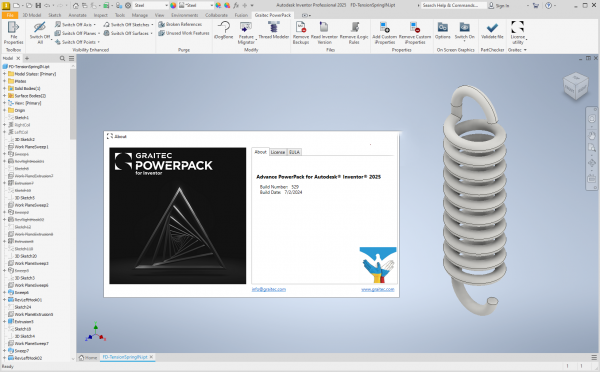Open the Switch Off Surfaces dropdown
The image size is (600, 372).
click(152, 33)
